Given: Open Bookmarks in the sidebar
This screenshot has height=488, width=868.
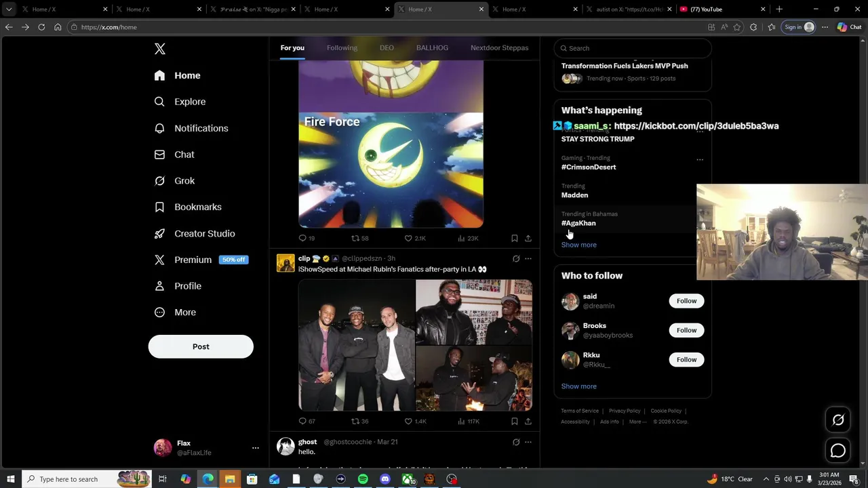Looking at the screenshot, I should (189, 207).
